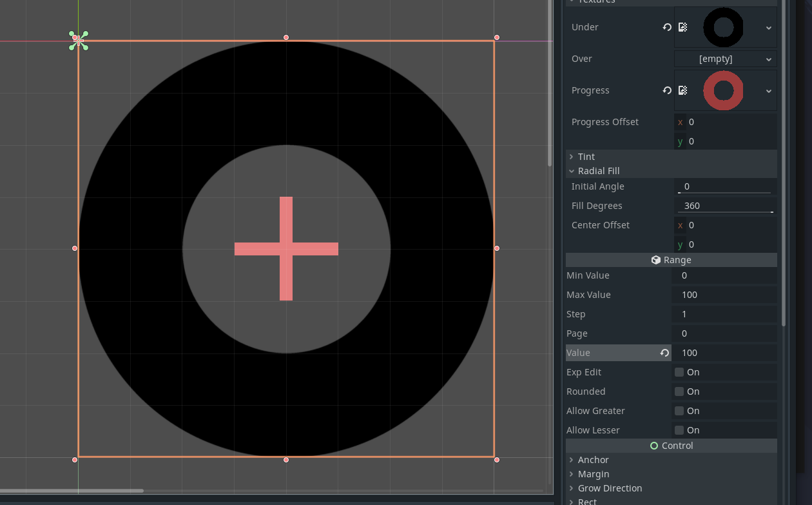Click the revert icon beside the Progress texture

point(667,90)
